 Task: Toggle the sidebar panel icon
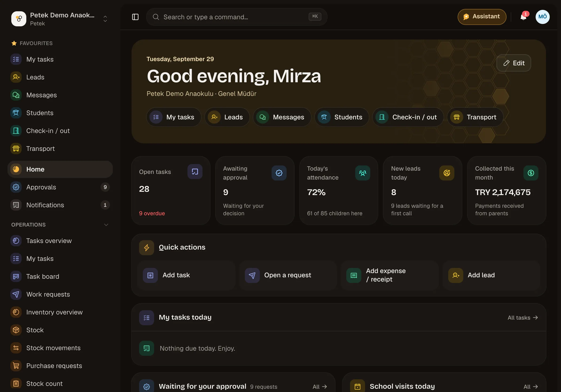click(x=135, y=17)
